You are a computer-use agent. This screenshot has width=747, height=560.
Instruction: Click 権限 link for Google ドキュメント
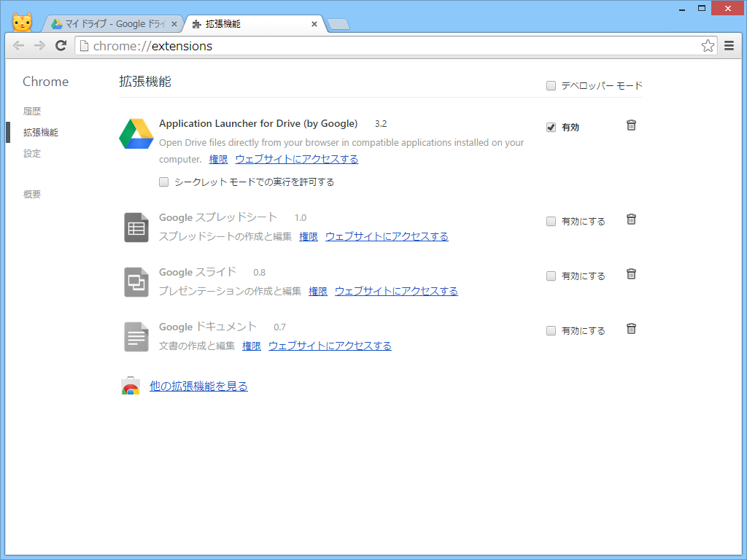251,346
